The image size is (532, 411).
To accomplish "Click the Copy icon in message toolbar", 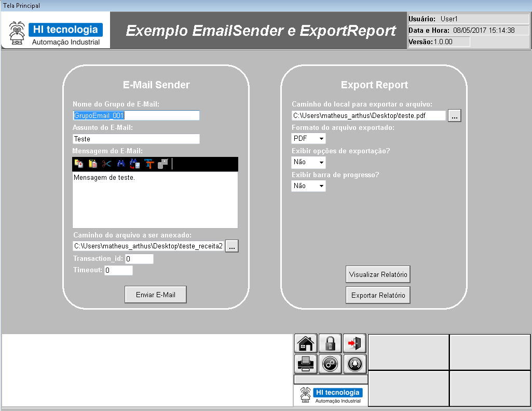I will click(x=79, y=164).
